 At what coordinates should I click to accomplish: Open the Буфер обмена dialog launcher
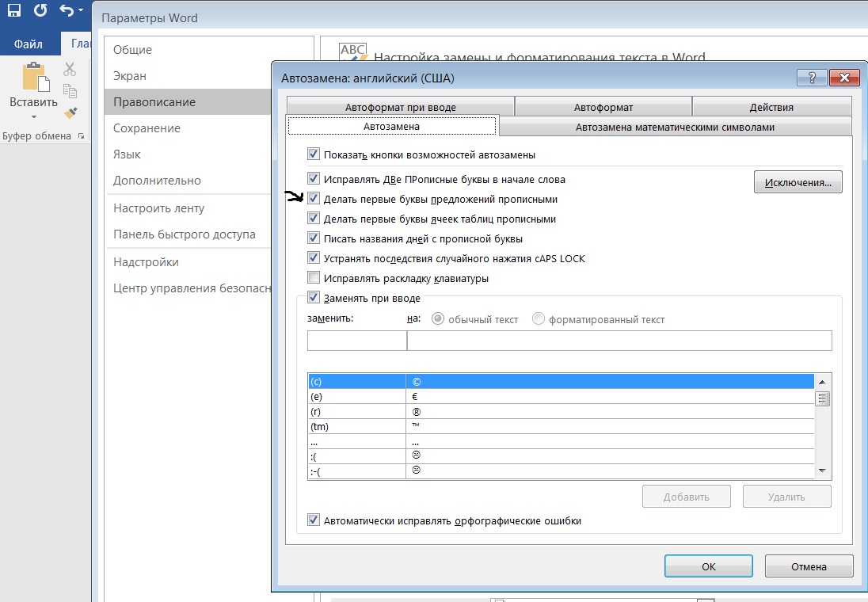pos(82,136)
